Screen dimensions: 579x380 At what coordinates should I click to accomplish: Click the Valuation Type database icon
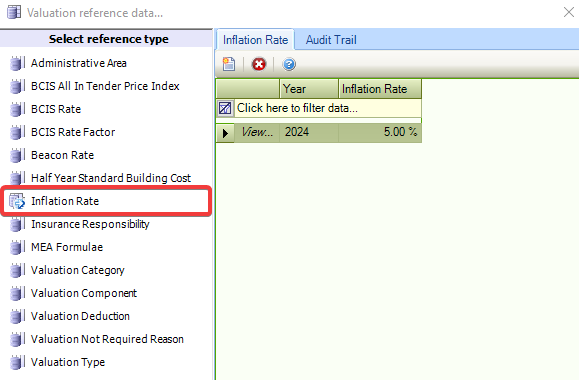tap(17, 362)
